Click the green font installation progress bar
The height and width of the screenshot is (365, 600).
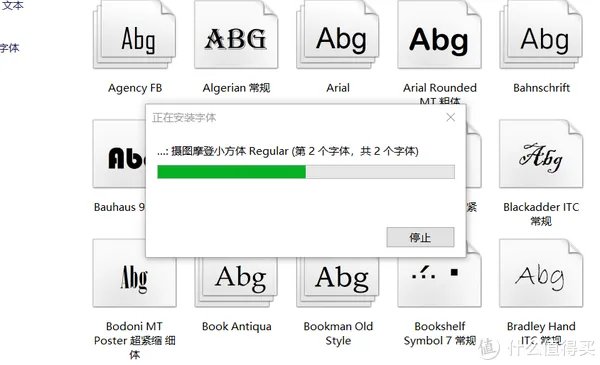pos(306,172)
